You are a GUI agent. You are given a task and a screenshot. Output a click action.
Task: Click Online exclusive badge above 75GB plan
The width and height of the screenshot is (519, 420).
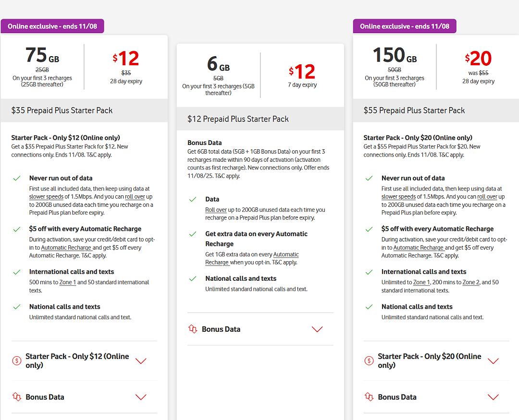tap(52, 26)
